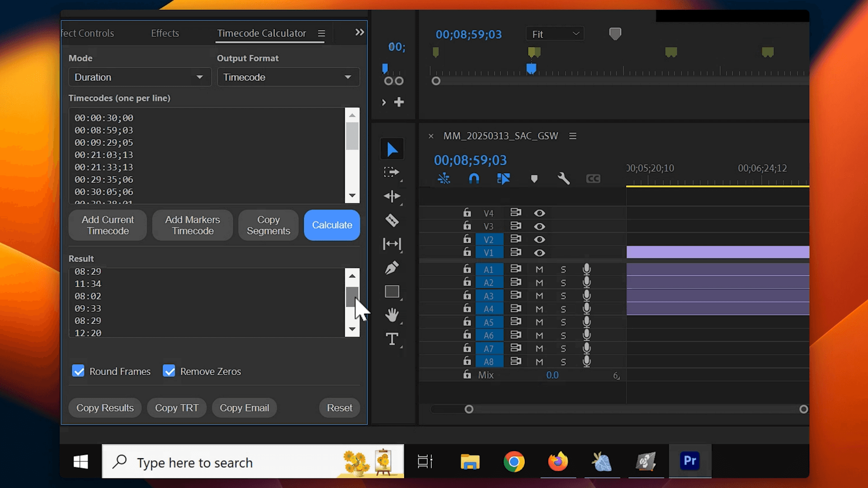Screen dimensions: 868x488
Task: Click the timeline Add Marker icon
Action: [534, 179]
